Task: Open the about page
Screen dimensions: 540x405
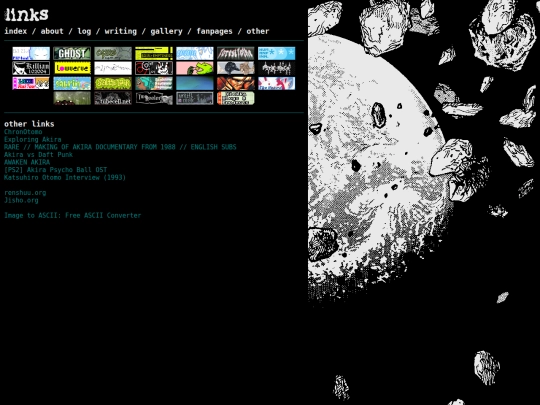Action: 52,31
